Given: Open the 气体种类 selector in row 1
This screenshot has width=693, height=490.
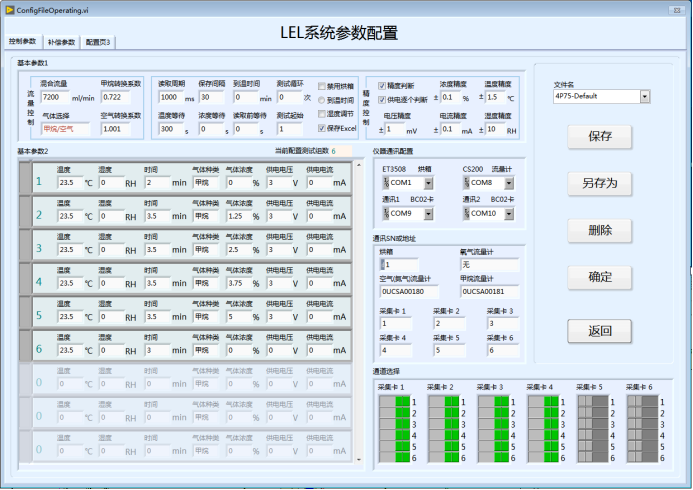Looking at the screenshot, I should (x=206, y=182).
